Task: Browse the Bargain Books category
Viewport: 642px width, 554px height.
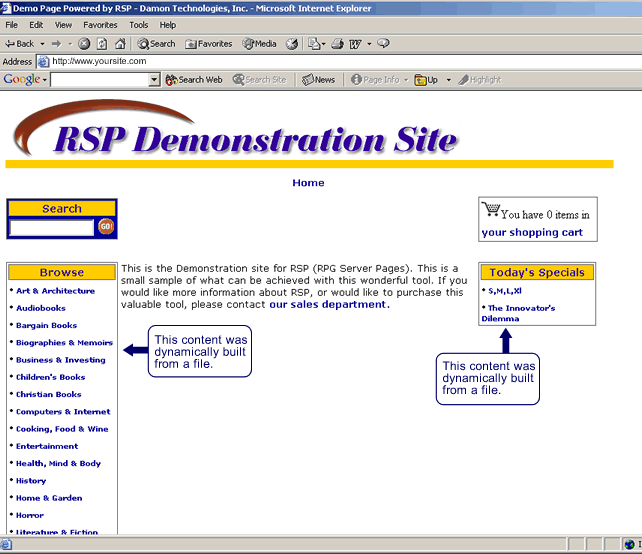Action: (x=46, y=325)
